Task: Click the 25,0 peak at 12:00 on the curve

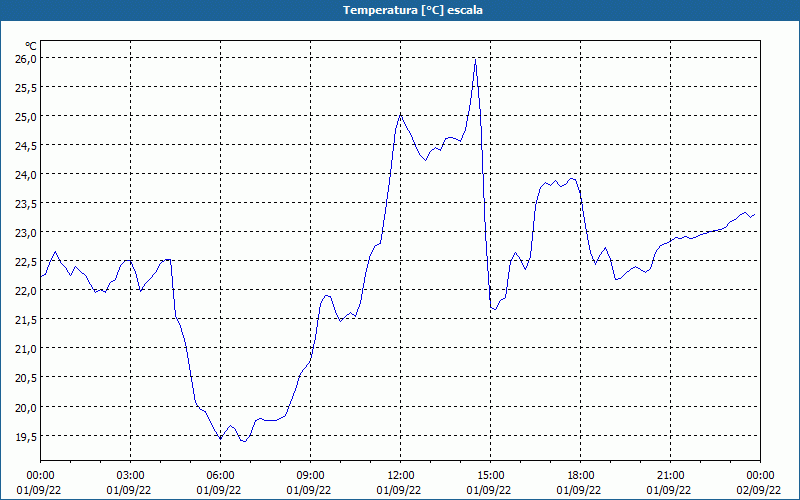Action: (401, 115)
